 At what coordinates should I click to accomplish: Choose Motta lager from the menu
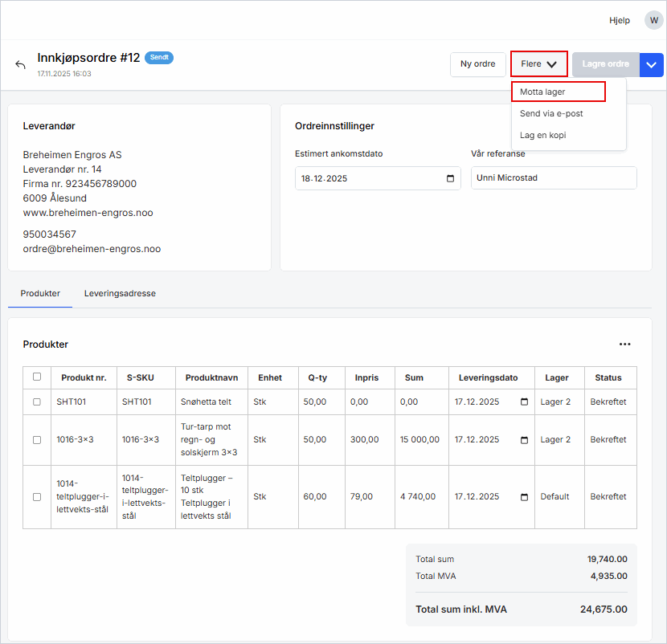point(558,92)
